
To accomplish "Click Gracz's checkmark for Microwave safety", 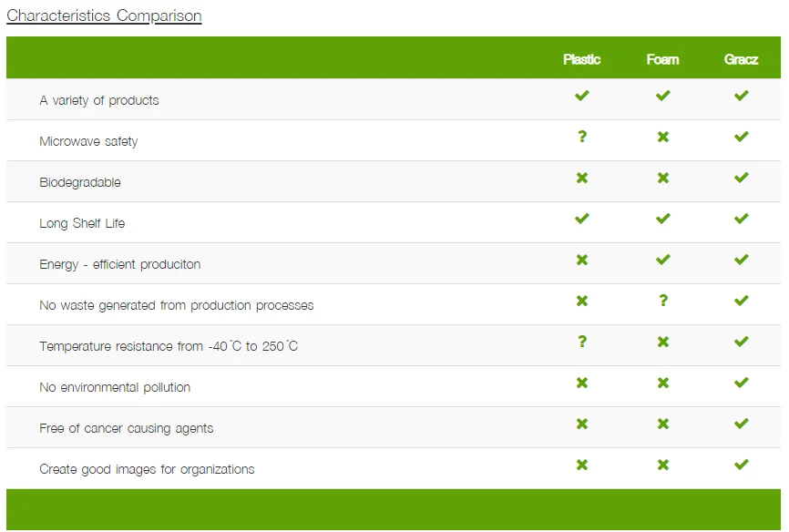I will click(x=741, y=137).
